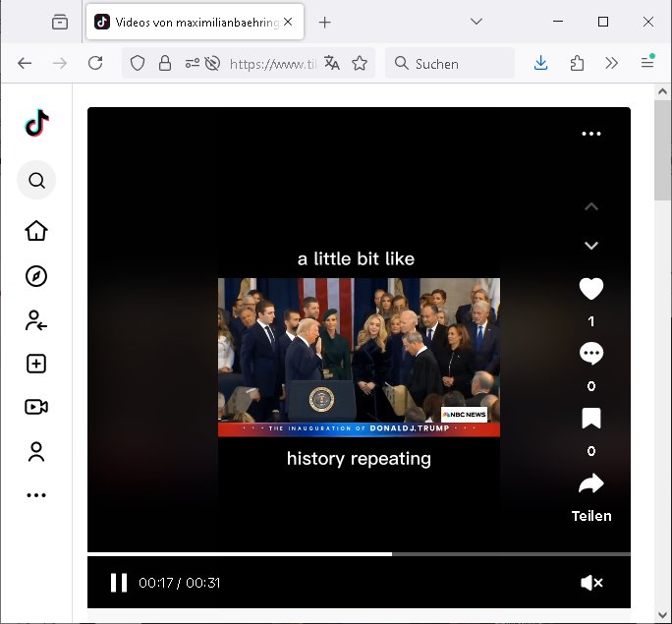Image resolution: width=672 pixels, height=624 pixels.
Task: Open the extensions puzzle icon
Action: click(x=577, y=64)
